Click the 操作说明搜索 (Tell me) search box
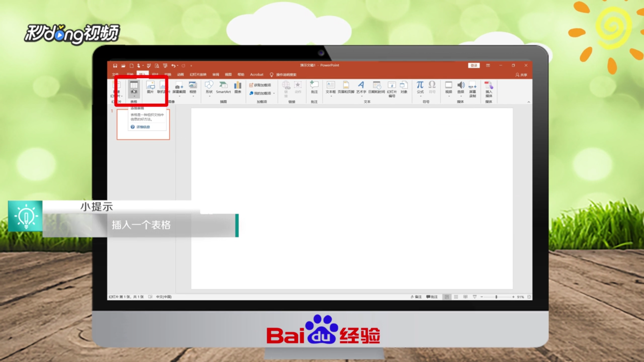 pos(283,74)
